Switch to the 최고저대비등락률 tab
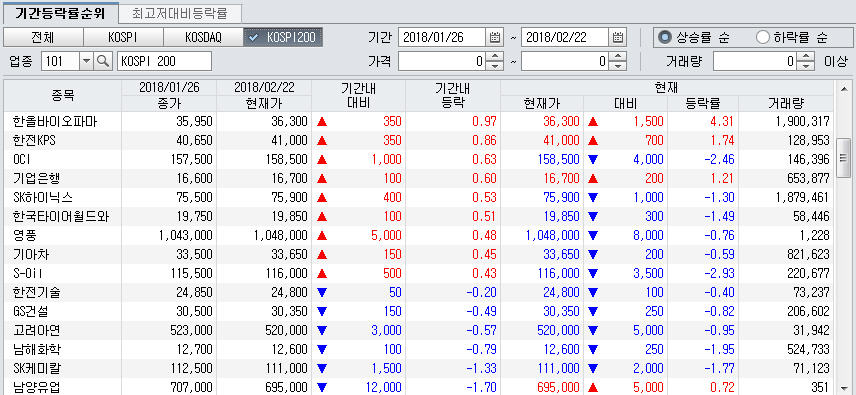 coord(180,13)
